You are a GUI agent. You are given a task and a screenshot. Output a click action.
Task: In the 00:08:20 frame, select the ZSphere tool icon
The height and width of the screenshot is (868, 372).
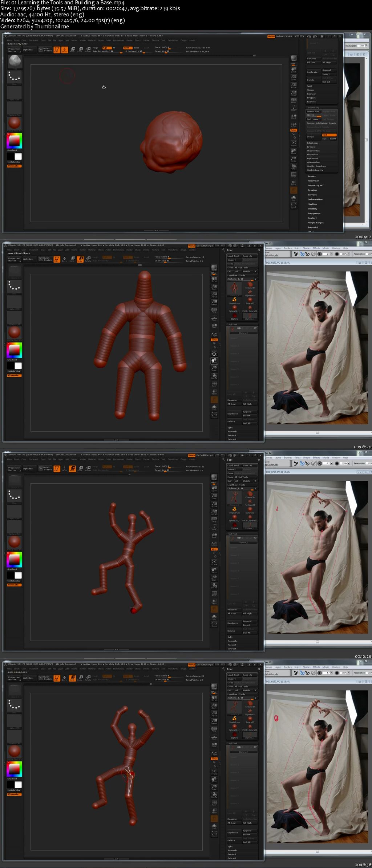click(234, 316)
